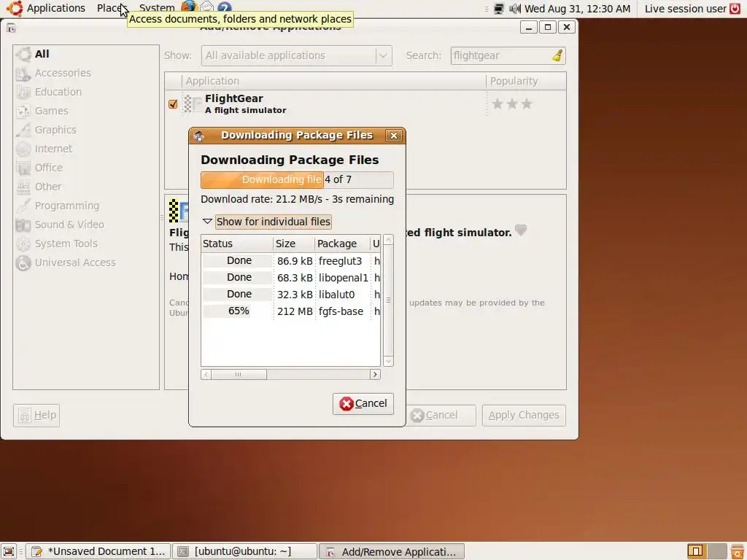Click FlightGear's three-star popularity rating
The height and width of the screenshot is (560, 747).
click(511, 104)
